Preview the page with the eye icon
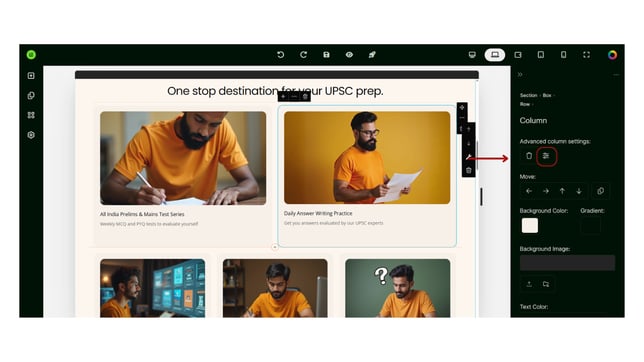The height and width of the screenshot is (362, 644). 349,55
